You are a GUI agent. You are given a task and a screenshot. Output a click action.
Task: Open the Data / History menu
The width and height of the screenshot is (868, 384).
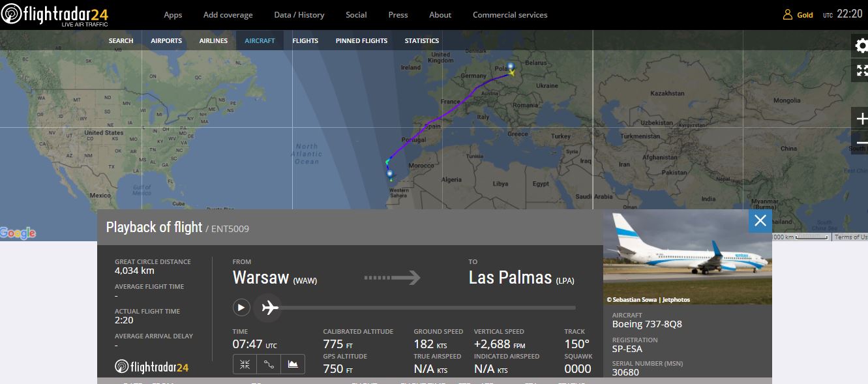[299, 14]
